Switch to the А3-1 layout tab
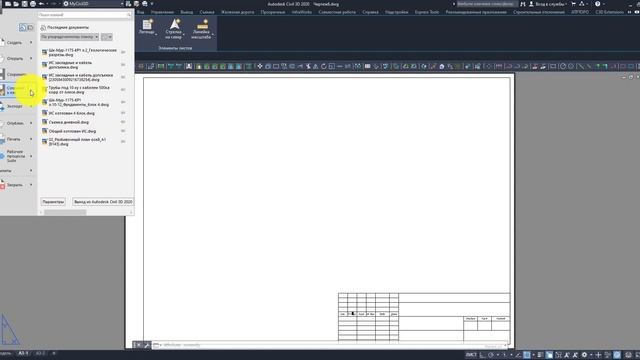Screen dimensions: 640x360 (23, 353)
